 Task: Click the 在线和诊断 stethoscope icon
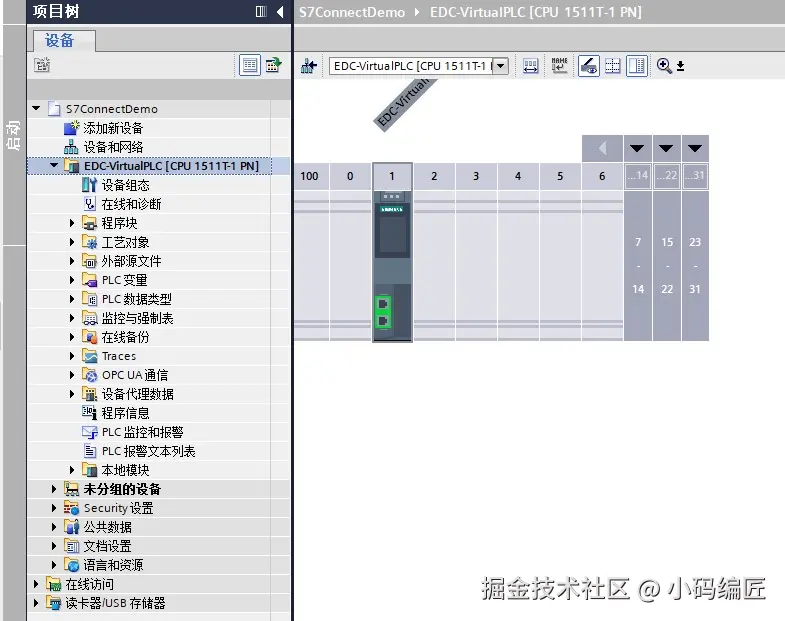(x=90, y=204)
